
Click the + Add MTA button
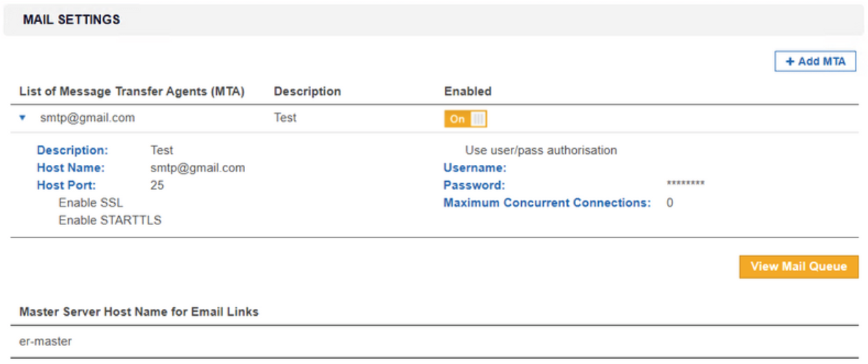click(815, 61)
